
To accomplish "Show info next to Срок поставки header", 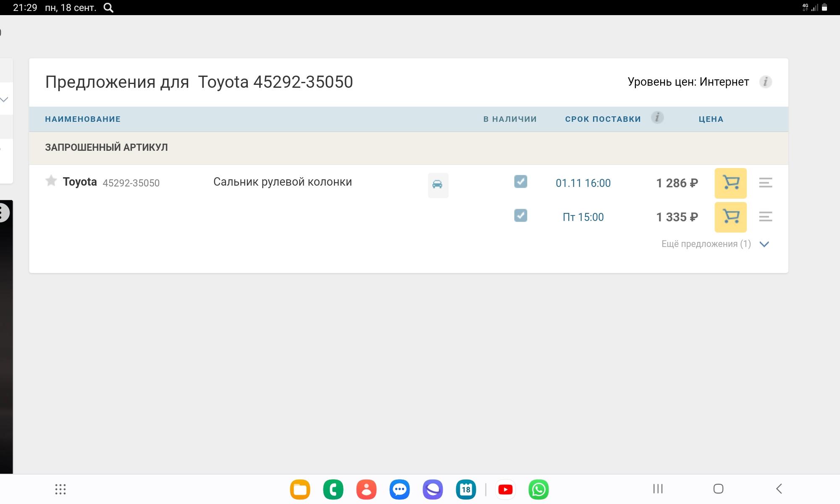I will coord(657,118).
